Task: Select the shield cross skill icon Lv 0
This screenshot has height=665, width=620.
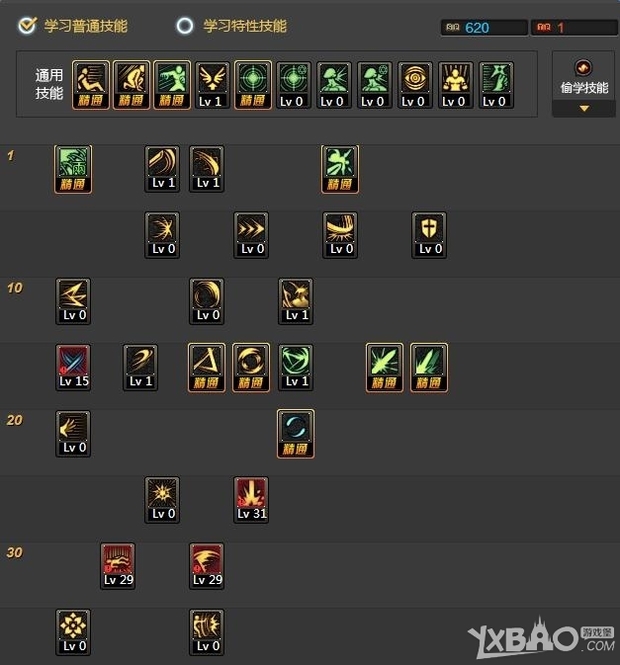Action: click(429, 235)
